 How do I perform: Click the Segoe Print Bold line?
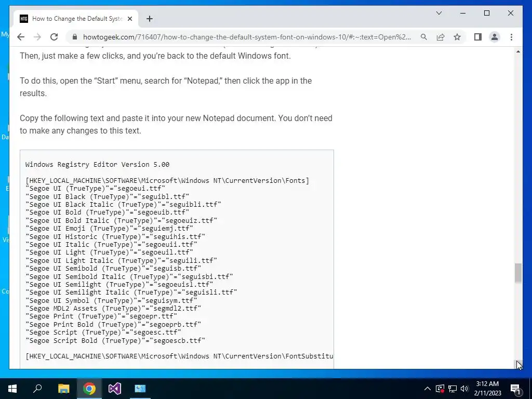tap(113, 325)
